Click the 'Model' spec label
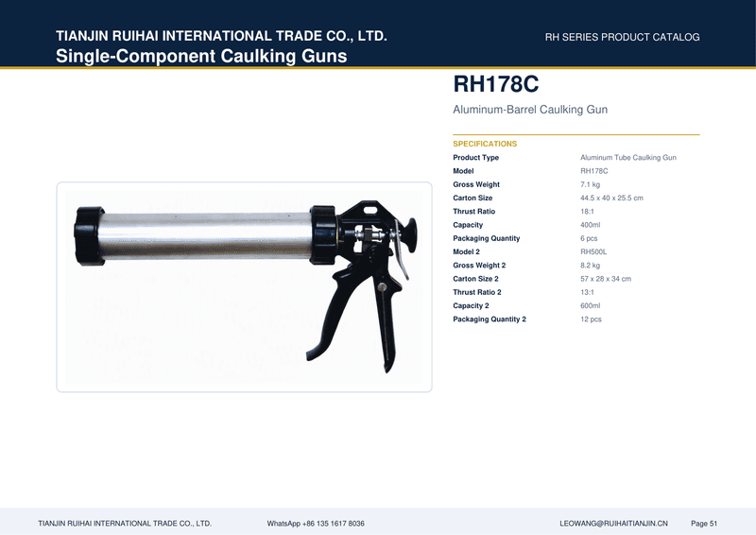The image size is (756, 535). (x=463, y=171)
